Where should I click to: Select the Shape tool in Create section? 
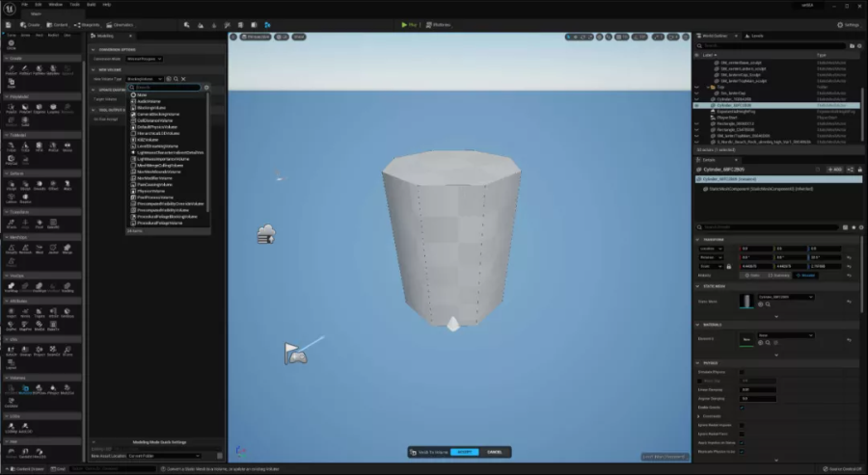pos(11,84)
